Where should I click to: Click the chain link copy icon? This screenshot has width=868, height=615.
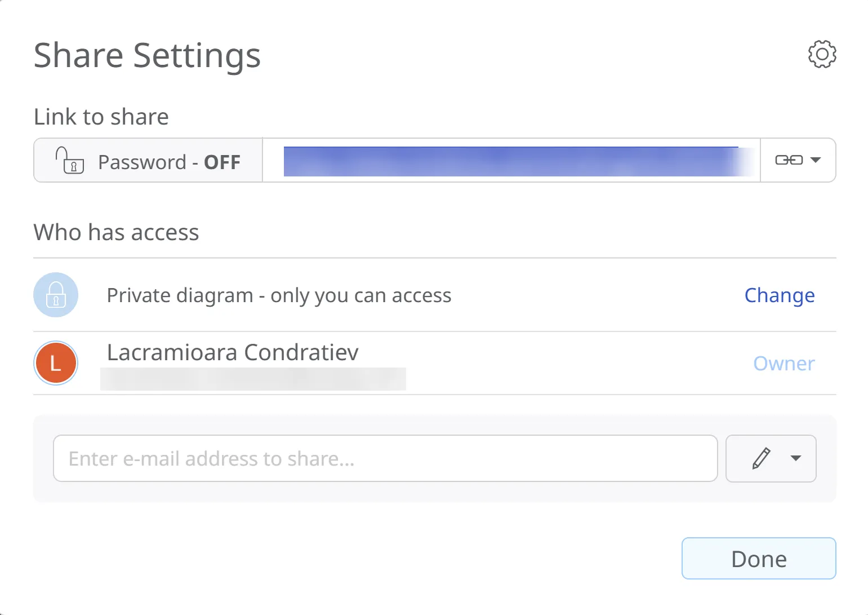point(789,160)
